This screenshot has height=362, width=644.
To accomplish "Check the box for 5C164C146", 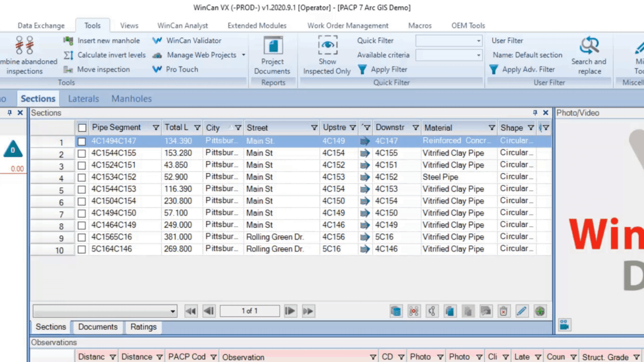I will pos(82,250).
